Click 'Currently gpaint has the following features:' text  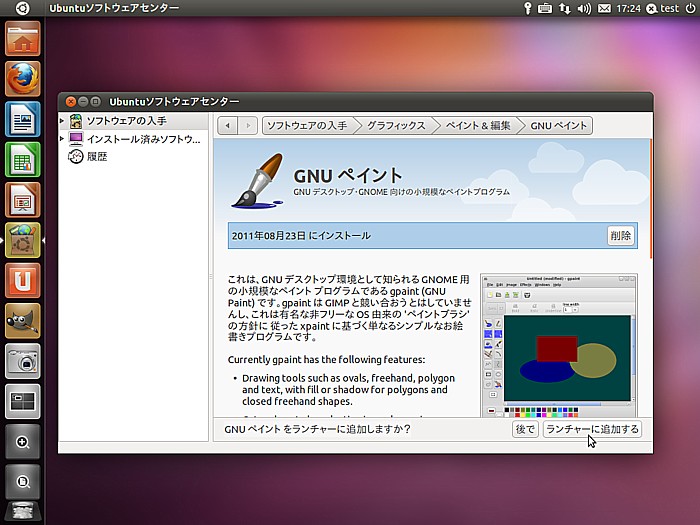pyautogui.click(x=326, y=359)
